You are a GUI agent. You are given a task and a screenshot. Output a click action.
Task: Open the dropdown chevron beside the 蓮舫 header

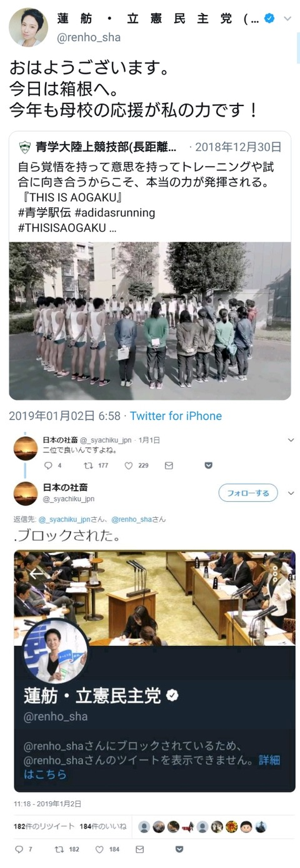click(x=287, y=19)
